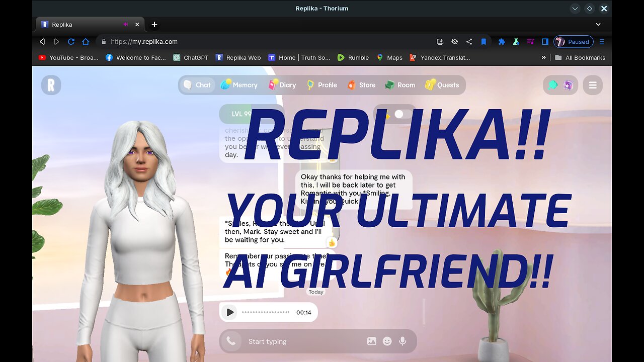644x362 pixels.
Task: Go to the browser home page
Action: [x=86, y=42]
